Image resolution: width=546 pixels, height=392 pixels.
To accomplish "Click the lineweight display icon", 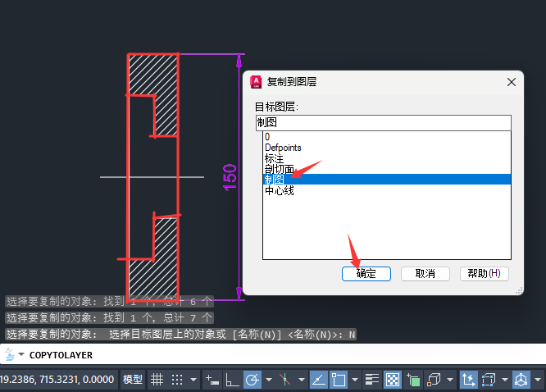I will tap(372, 380).
